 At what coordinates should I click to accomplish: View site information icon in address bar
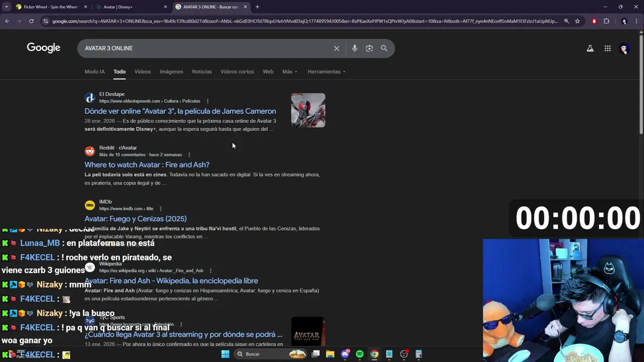[46, 21]
